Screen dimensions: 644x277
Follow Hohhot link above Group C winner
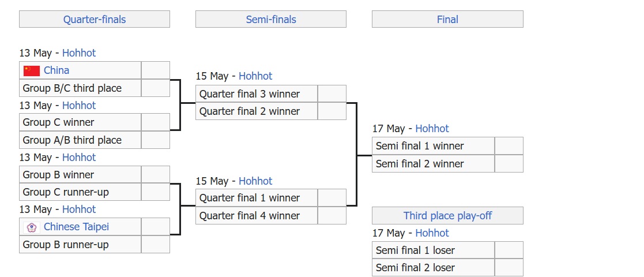click(79, 105)
